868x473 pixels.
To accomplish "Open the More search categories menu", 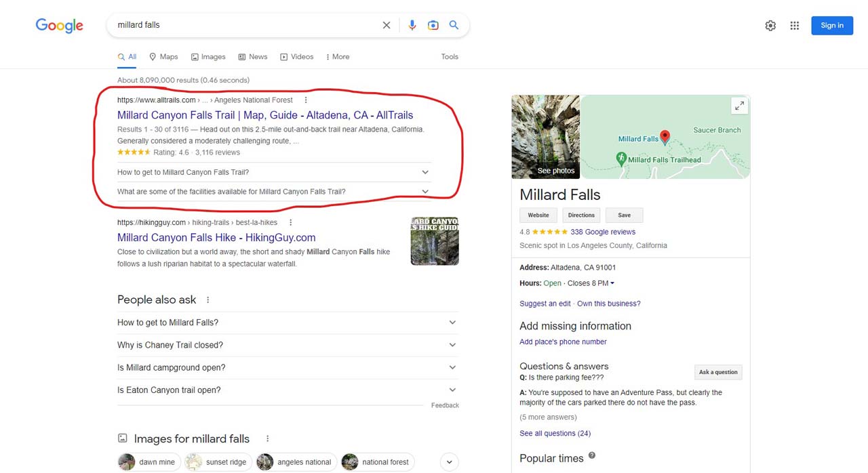I will (338, 57).
